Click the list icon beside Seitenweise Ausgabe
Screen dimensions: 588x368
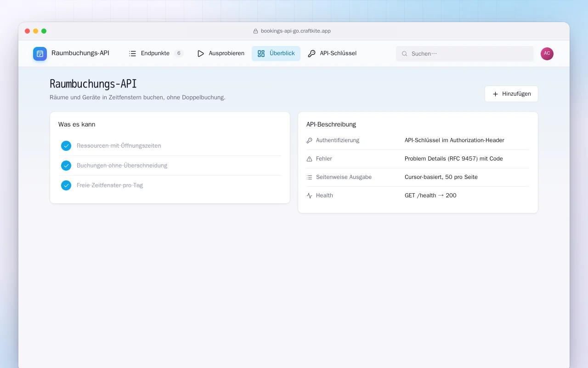point(309,177)
